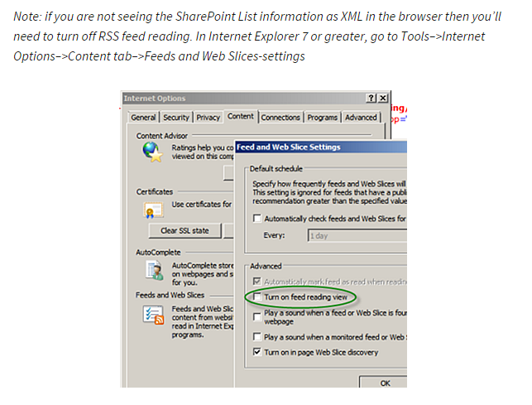Image resolution: width=532 pixels, height=405 pixels.
Task: Select the Content tab
Action: (x=241, y=116)
